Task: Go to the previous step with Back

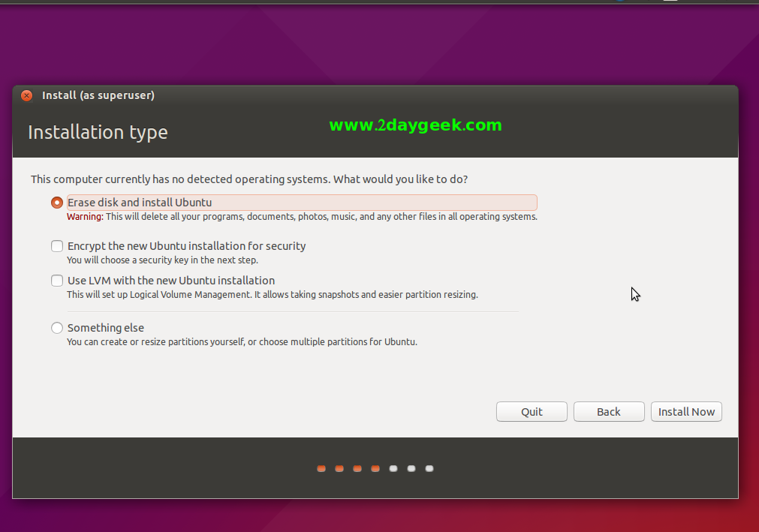Action: tap(609, 412)
